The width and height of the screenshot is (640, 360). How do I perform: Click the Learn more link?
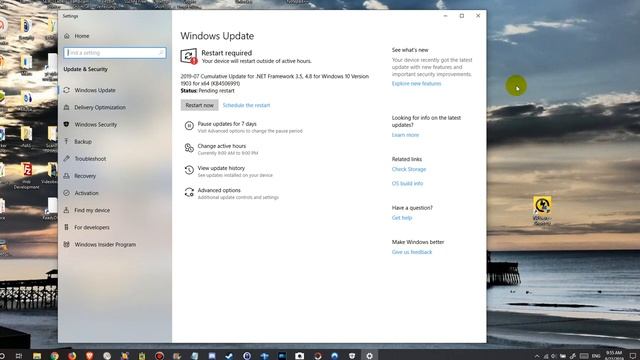click(x=405, y=135)
